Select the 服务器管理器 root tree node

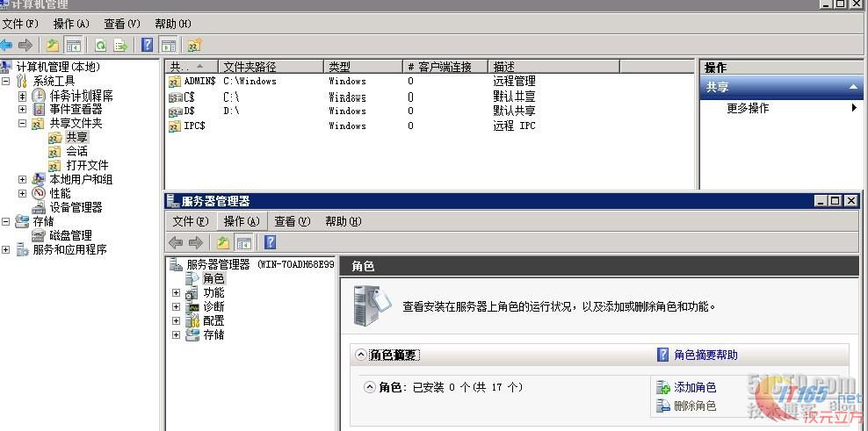click(260, 264)
